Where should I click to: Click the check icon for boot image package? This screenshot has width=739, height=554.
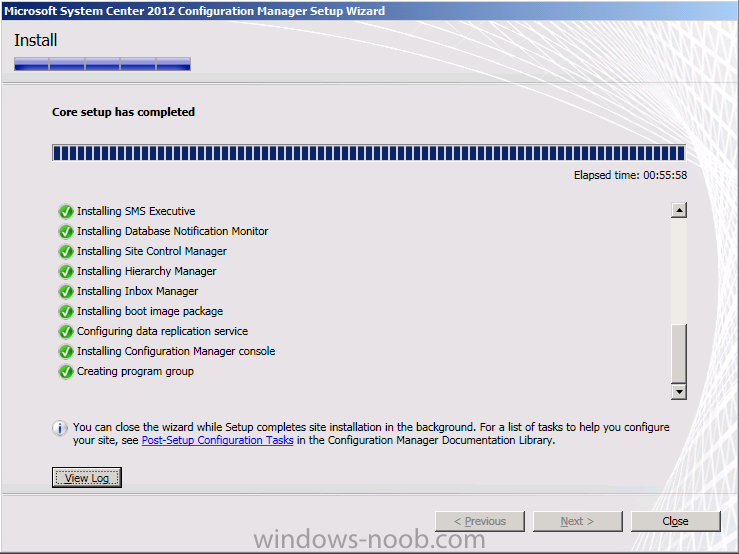coord(66,312)
